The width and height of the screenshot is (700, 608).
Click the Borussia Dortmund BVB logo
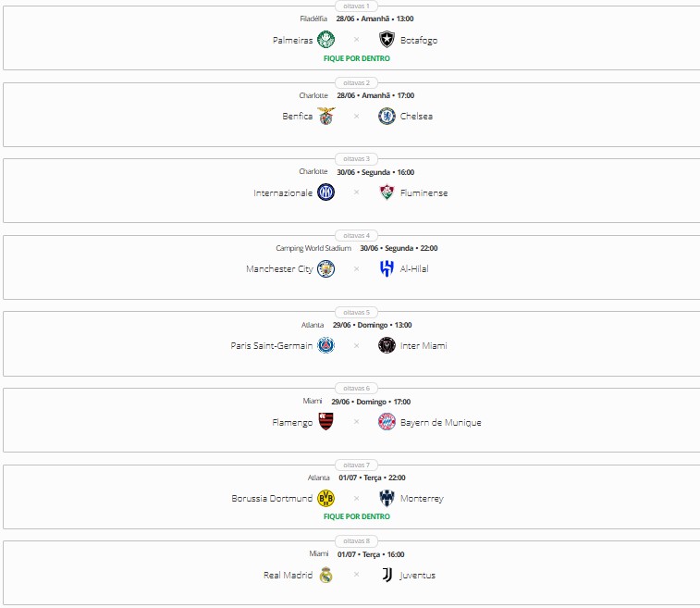coord(325,499)
